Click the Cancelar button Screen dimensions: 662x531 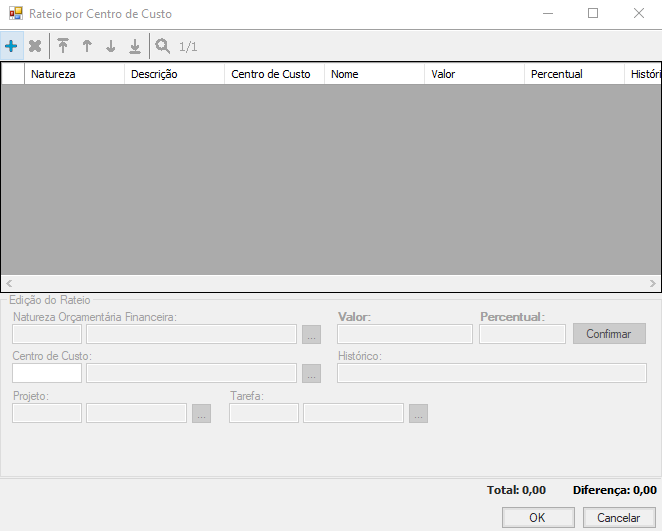pyautogui.click(x=618, y=518)
